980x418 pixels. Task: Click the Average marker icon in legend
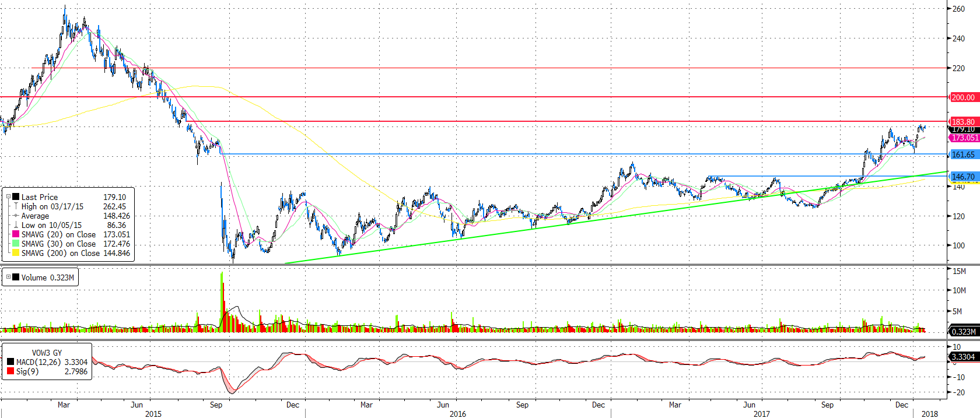tap(16, 216)
